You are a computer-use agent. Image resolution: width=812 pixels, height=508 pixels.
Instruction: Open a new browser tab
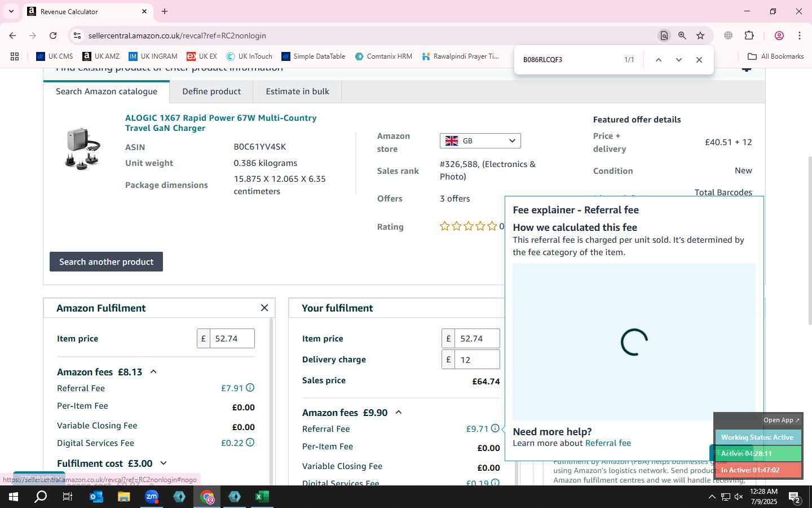pyautogui.click(x=165, y=11)
